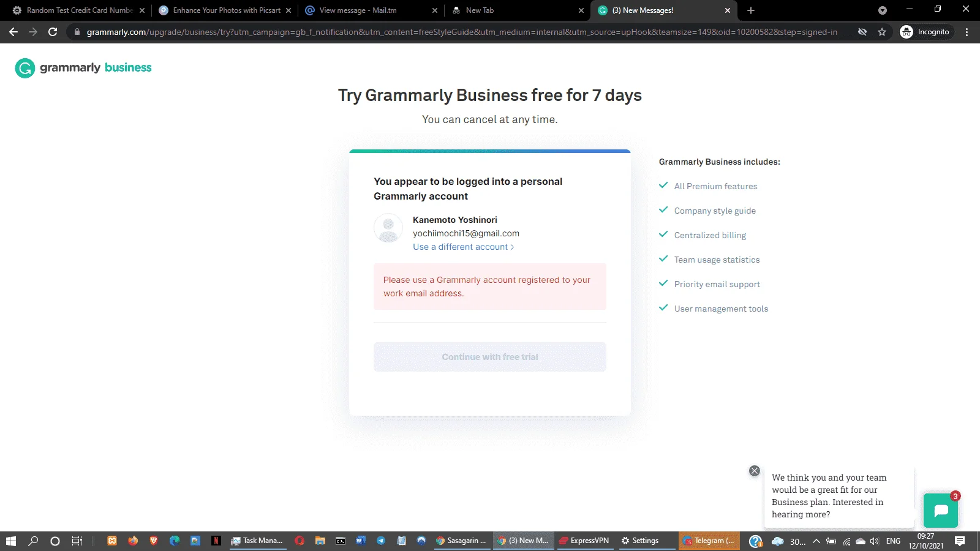Open the green chat widget bubble

(x=941, y=511)
